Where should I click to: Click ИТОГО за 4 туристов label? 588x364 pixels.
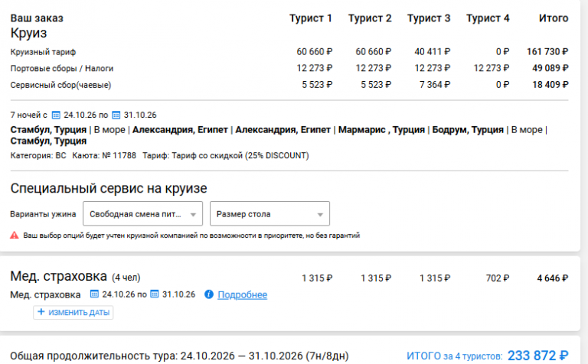455,356
